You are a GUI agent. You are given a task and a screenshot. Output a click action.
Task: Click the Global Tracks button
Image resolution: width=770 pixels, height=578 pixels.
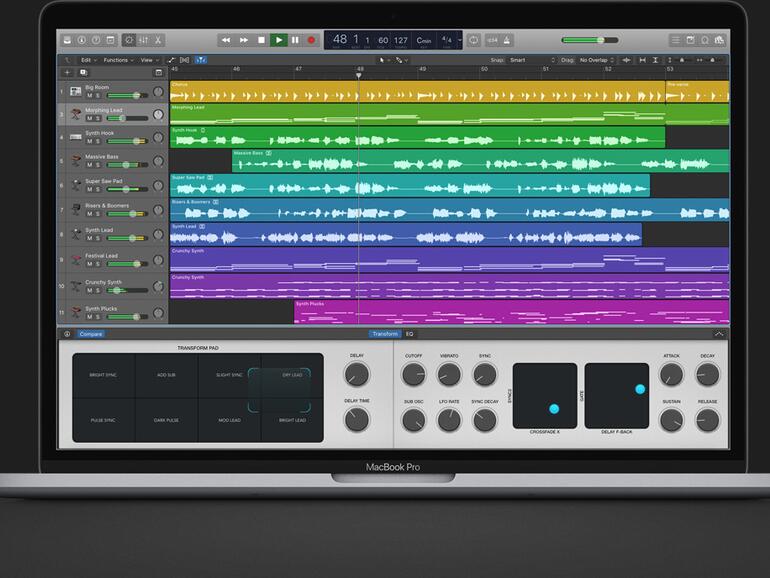[159, 73]
